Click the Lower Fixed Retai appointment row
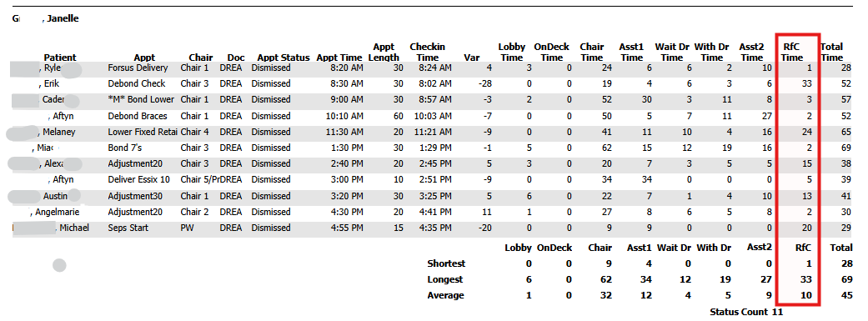The height and width of the screenshot is (321, 868). (x=432, y=132)
